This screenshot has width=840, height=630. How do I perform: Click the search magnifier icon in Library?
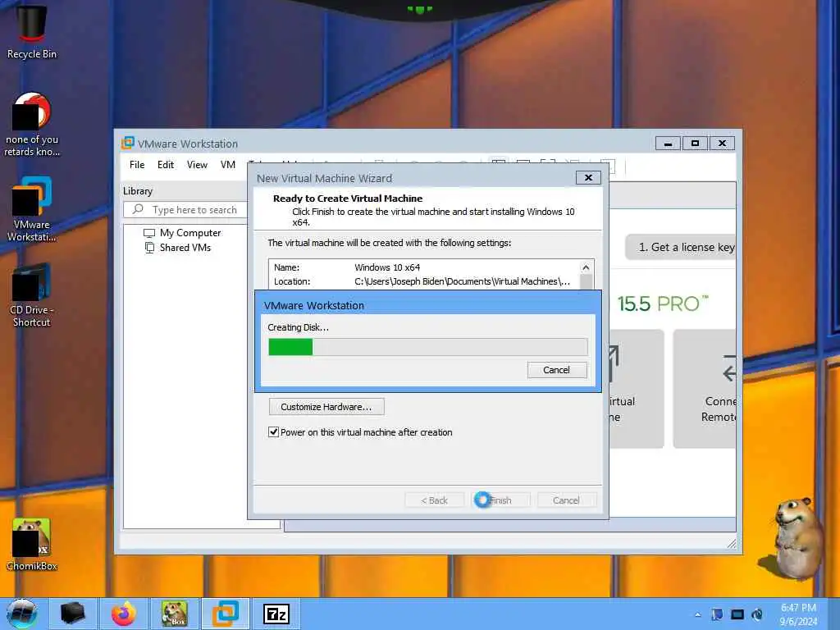[x=138, y=209]
